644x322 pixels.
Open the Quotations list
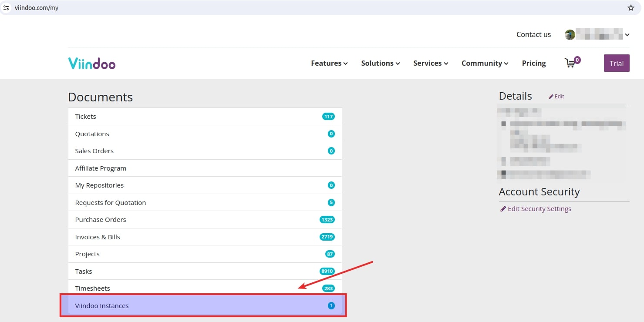coord(205,134)
